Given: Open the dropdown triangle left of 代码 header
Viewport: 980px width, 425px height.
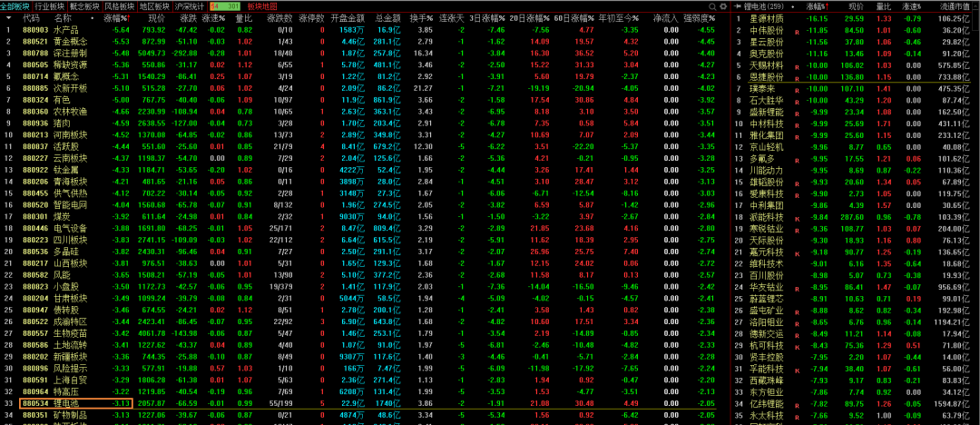Looking at the screenshot, I should 8,17.
